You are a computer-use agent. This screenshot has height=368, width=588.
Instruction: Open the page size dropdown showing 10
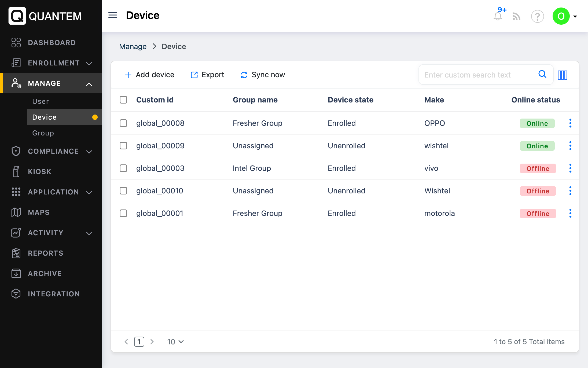click(174, 342)
